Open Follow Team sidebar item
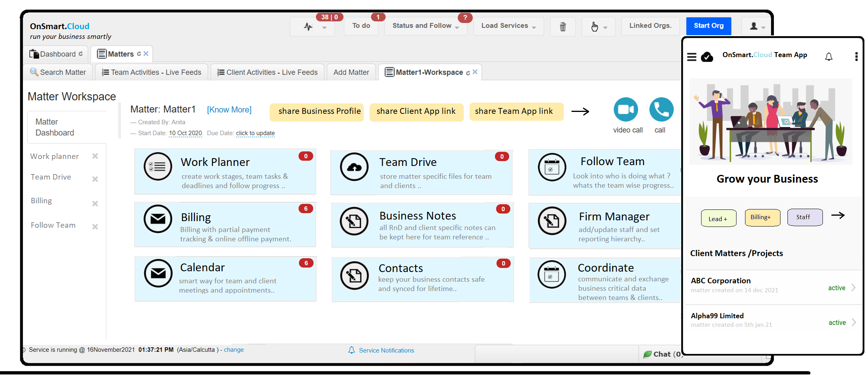 53,225
